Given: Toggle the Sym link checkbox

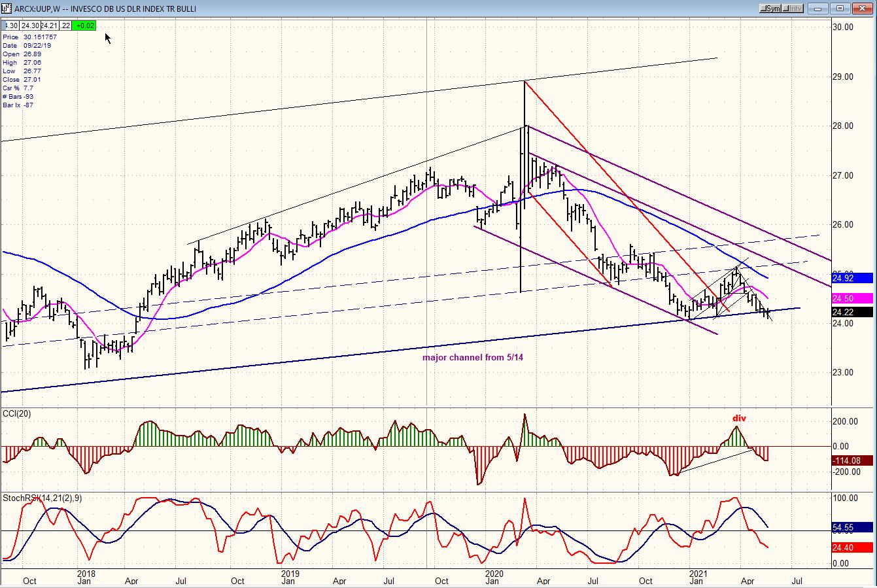Looking at the screenshot, I should (764, 9).
